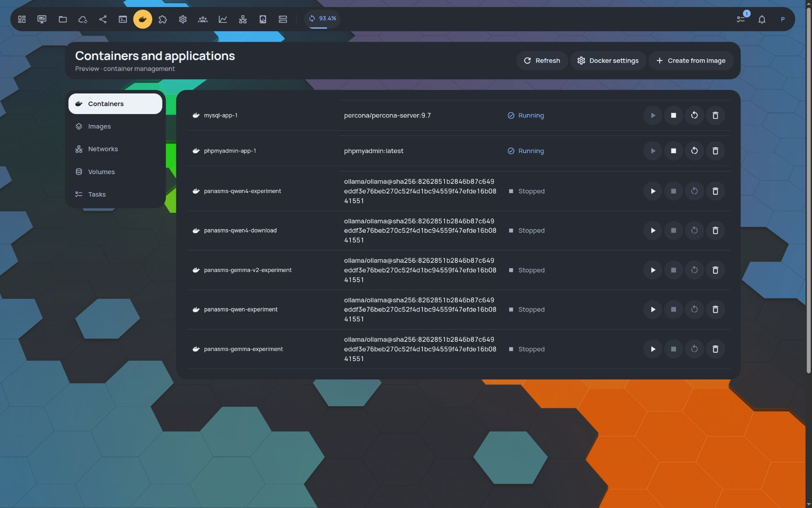
Task: Open the user profile P avatar
Action: [x=783, y=19]
